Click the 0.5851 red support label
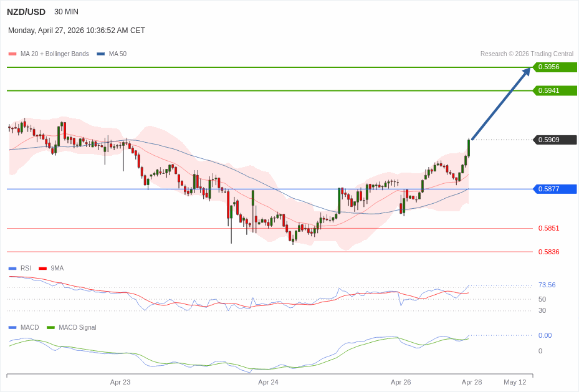Screen dimensions: 579x392 pos(548,228)
